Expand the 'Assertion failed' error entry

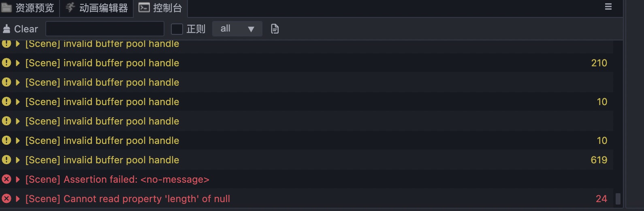point(18,179)
